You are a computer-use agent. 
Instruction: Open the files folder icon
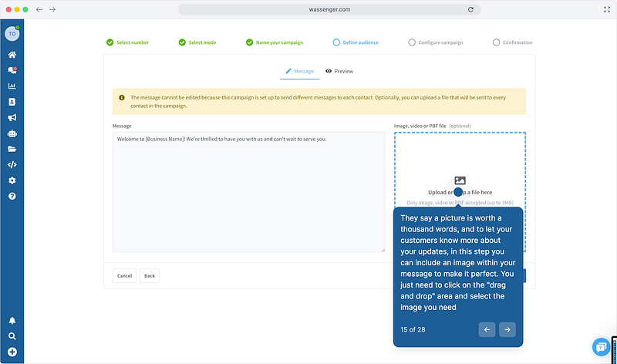point(12,149)
